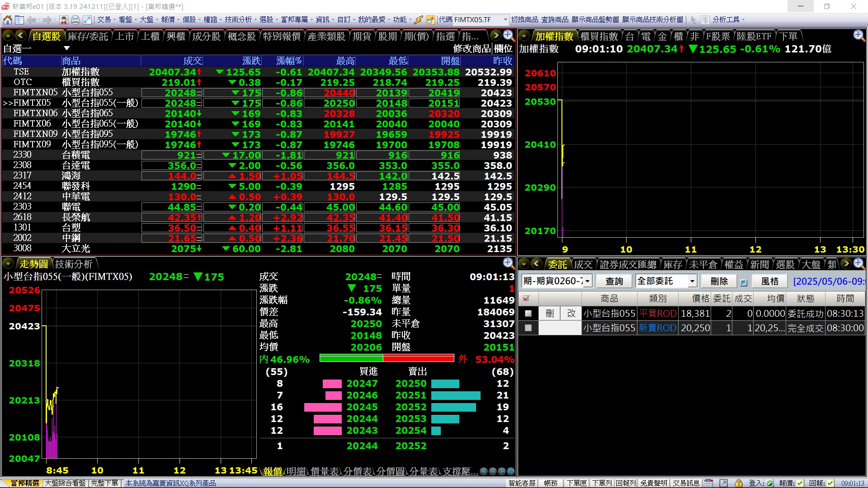Navigate forward with the right arrow icon
Image resolution: width=868 pixels, height=488 pixels.
(x=47, y=20)
